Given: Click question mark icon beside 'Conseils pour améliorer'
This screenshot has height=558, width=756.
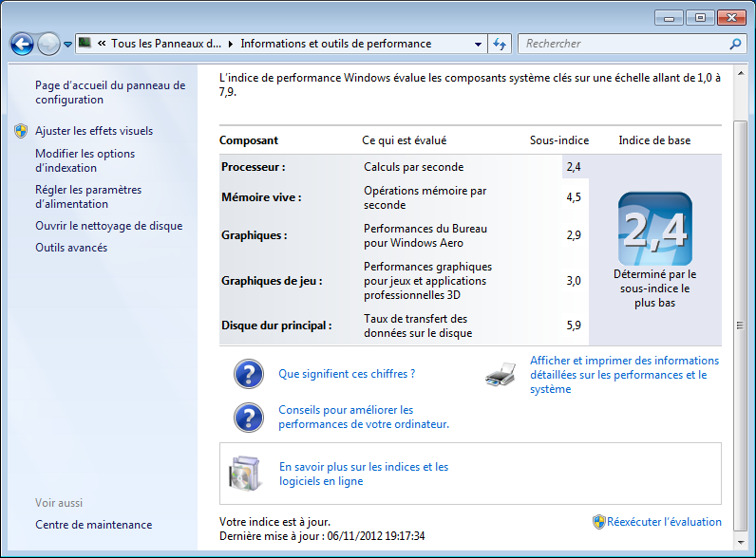Looking at the screenshot, I should pos(249,418).
